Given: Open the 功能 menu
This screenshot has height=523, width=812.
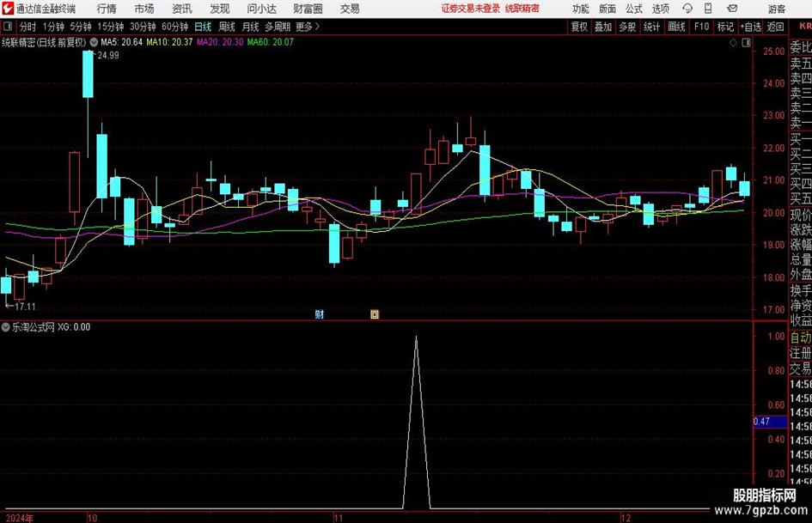Looking at the screenshot, I should pos(581,9).
